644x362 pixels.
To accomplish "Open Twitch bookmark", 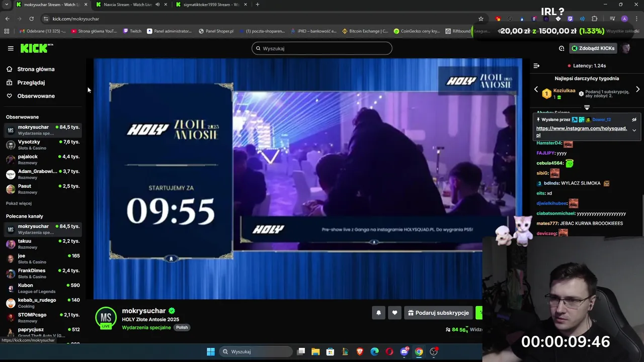I will pos(132,31).
